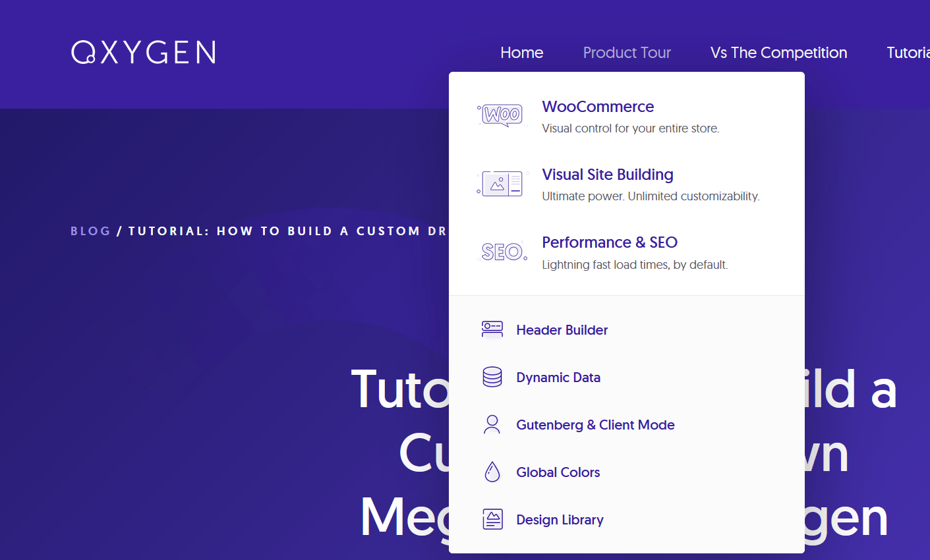
Task: Open the Visual Site Building link
Action: click(608, 175)
